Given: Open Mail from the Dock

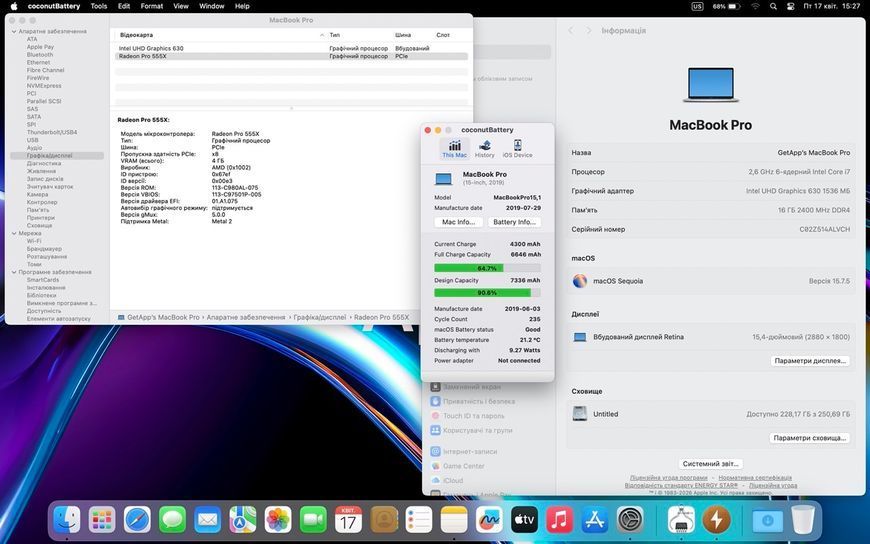Looking at the screenshot, I should tap(208, 520).
